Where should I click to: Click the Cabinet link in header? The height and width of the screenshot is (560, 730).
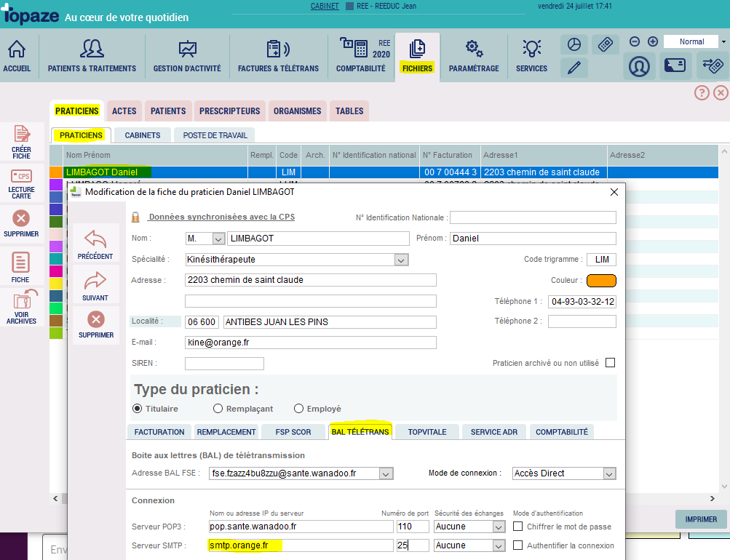(x=325, y=6)
